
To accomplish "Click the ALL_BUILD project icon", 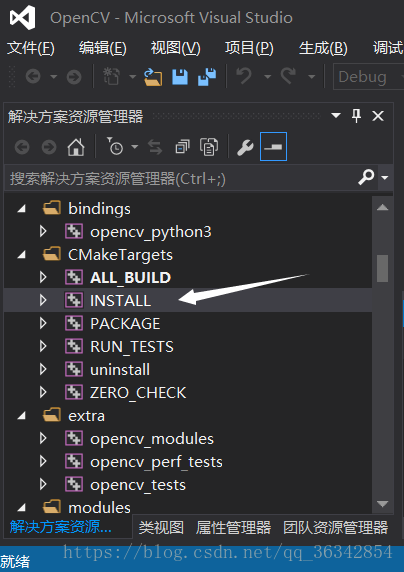I will click(x=74, y=277).
